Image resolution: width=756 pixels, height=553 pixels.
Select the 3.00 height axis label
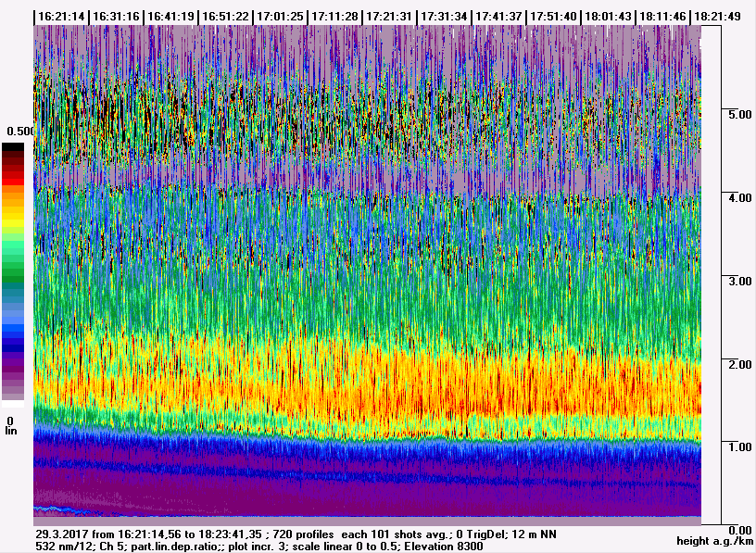pos(739,281)
